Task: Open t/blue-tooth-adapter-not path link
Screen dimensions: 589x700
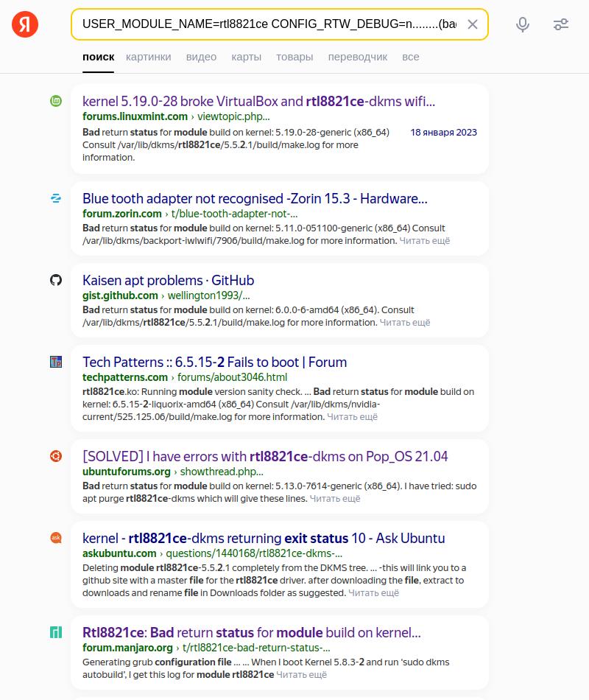Action: [x=234, y=214]
